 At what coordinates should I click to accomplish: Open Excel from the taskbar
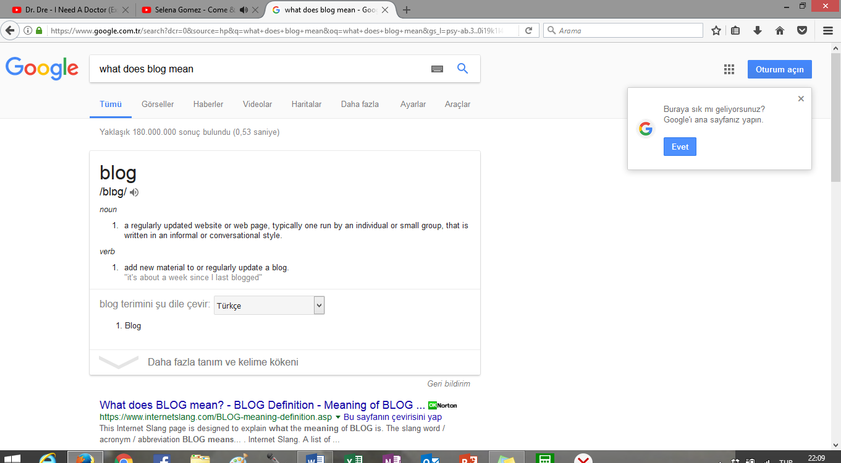[x=353, y=458]
